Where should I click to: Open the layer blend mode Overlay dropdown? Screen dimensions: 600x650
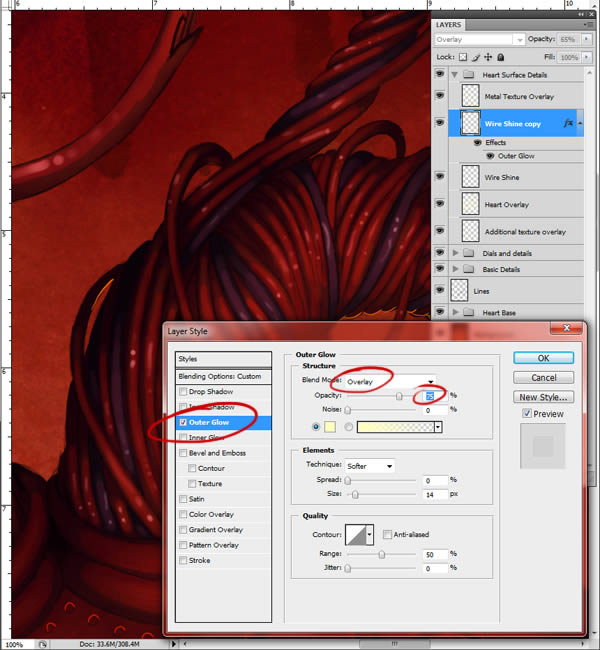point(479,39)
